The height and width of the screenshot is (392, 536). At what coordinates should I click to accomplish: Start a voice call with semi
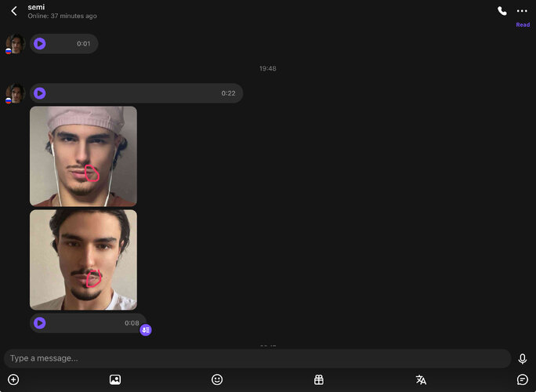point(502,11)
